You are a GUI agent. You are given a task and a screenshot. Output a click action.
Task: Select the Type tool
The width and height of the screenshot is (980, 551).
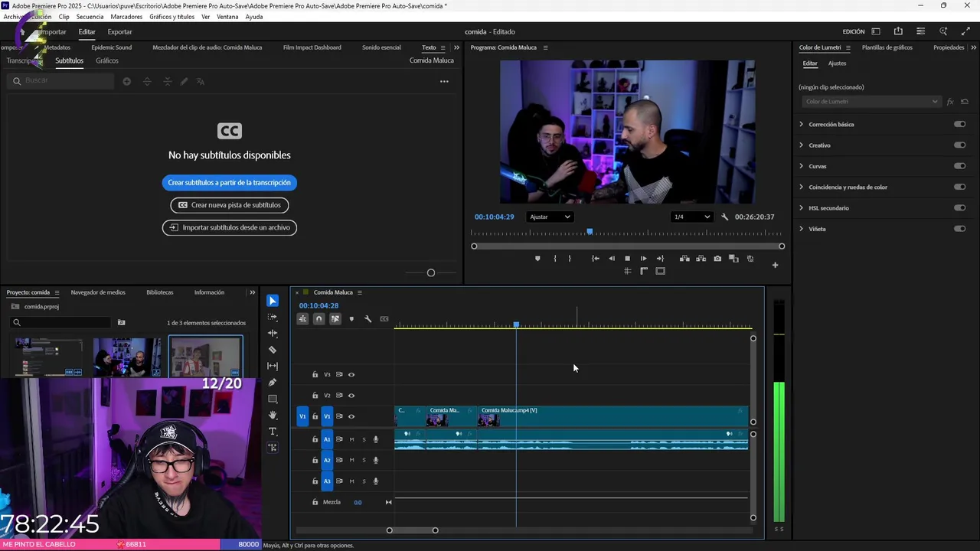coord(273,432)
